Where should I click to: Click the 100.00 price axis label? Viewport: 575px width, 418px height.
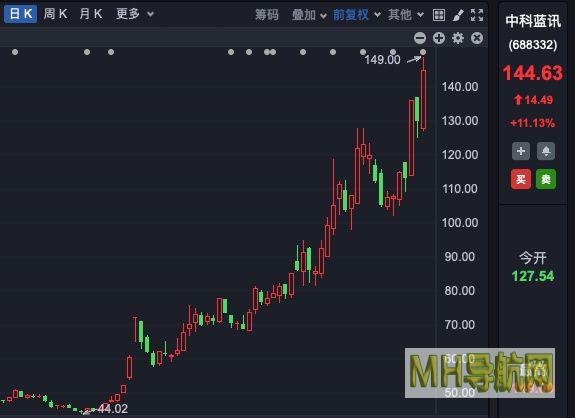click(460, 223)
